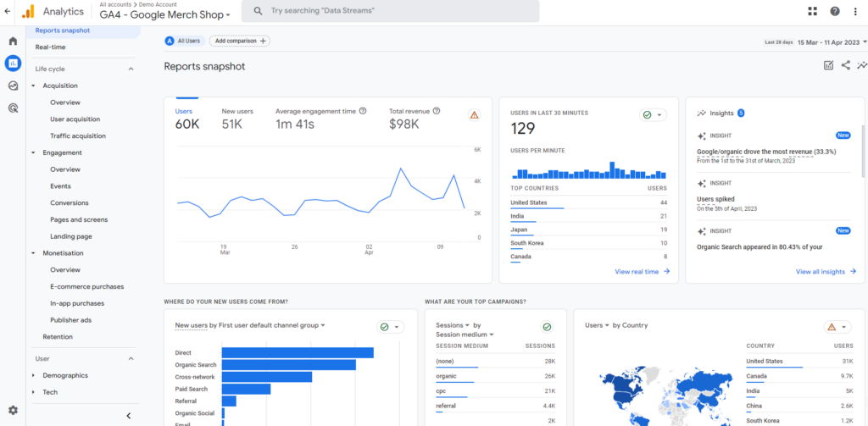Open the Insights sparkline icon at top right
868x426 pixels.
862,65
